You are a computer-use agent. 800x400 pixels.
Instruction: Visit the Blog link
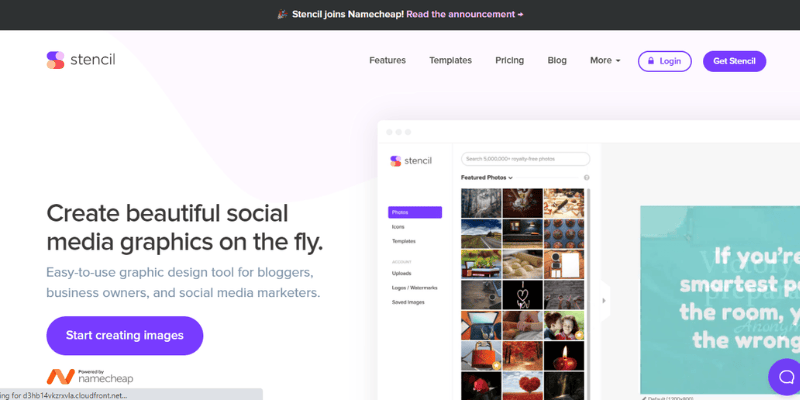pos(557,61)
